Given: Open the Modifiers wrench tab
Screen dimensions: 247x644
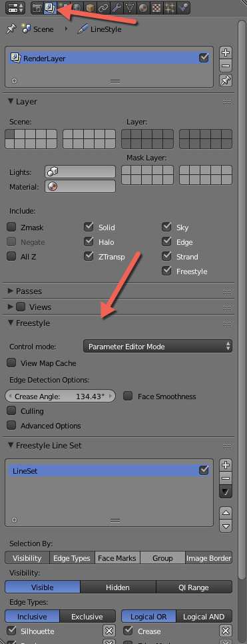Looking at the screenshot, I should pos(117,7).
